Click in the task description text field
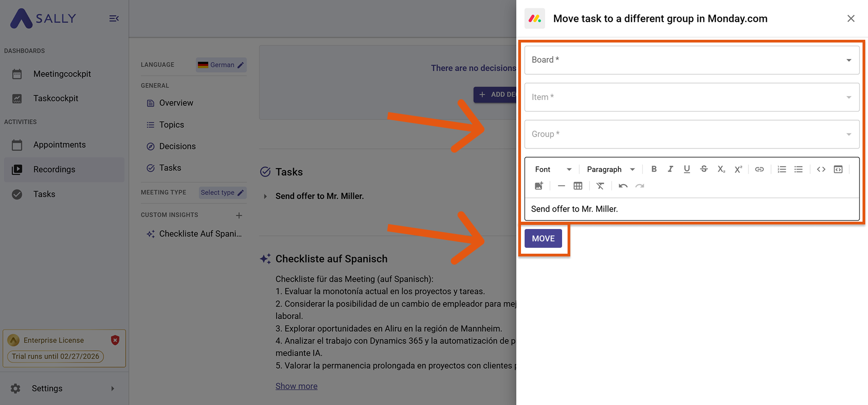 pyautogui.click(x=691, y=209)
